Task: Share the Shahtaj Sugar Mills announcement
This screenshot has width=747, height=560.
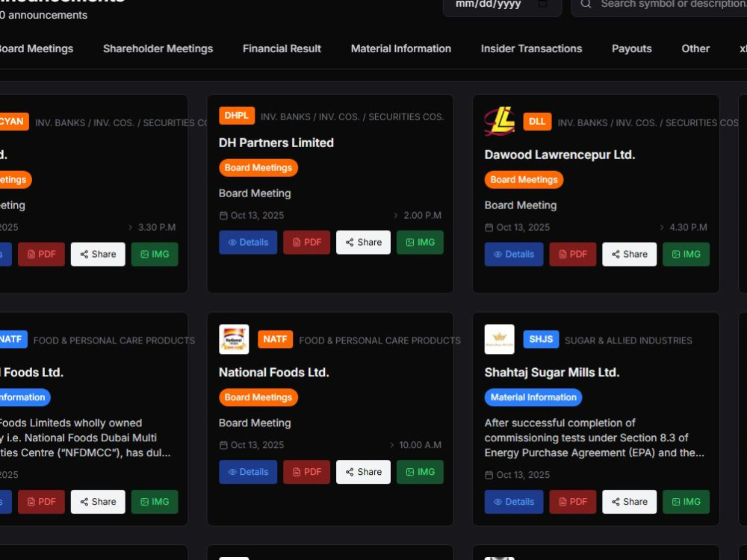Action: pos(629,502)
